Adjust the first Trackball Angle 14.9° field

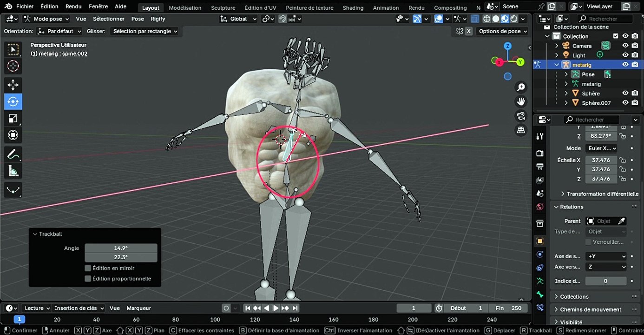[x=121, y=248]
